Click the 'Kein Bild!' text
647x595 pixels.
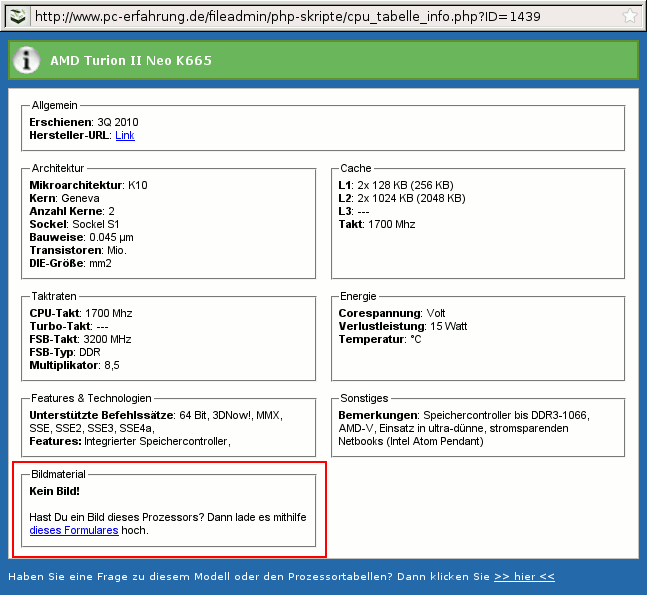[54, 491]
